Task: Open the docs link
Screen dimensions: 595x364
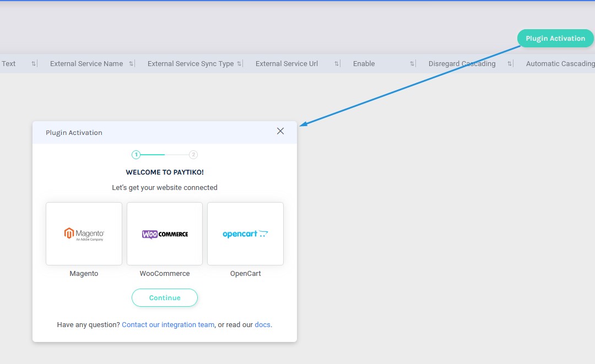Action: (x=263, y=324)
